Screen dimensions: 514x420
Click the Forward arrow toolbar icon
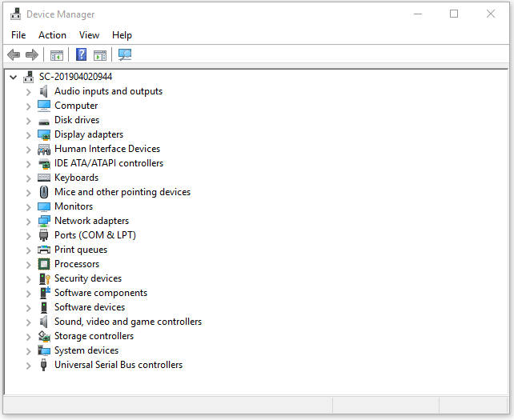32,54
